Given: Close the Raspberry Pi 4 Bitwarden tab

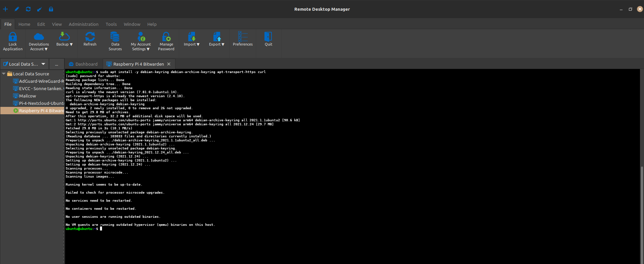Looking at the screenshot, I should pyautogui.click(x=169, y=64).
